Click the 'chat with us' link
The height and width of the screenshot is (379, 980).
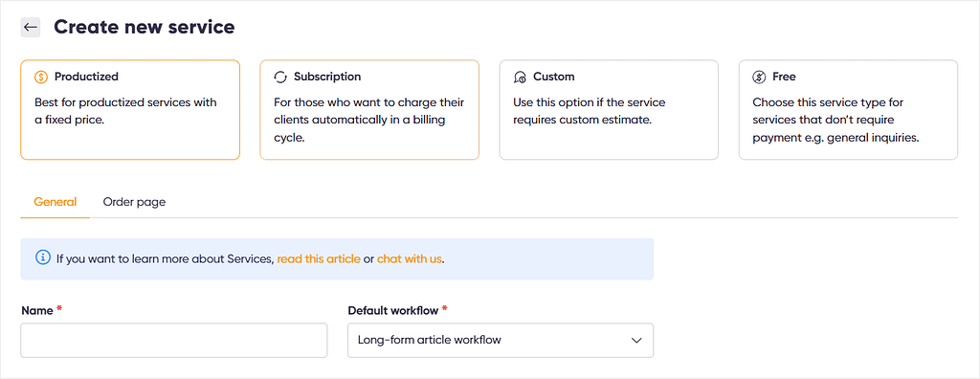(410, 258)
